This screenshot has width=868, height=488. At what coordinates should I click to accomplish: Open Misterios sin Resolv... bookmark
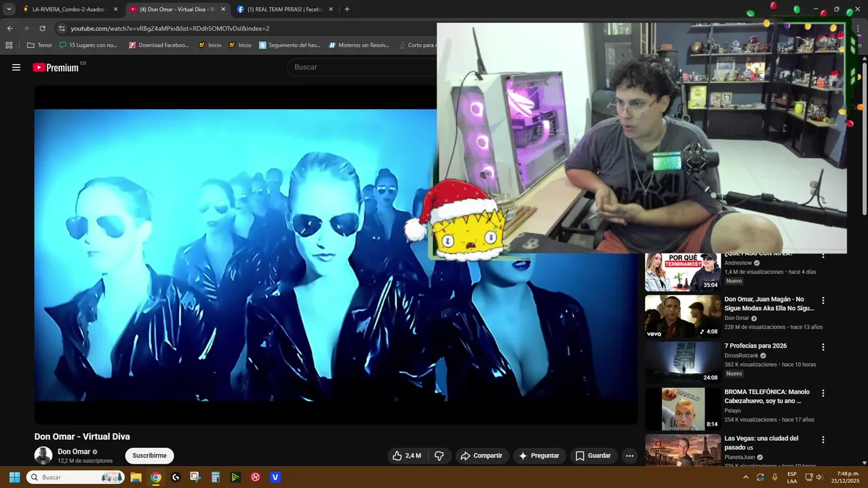tap(359, 45)
